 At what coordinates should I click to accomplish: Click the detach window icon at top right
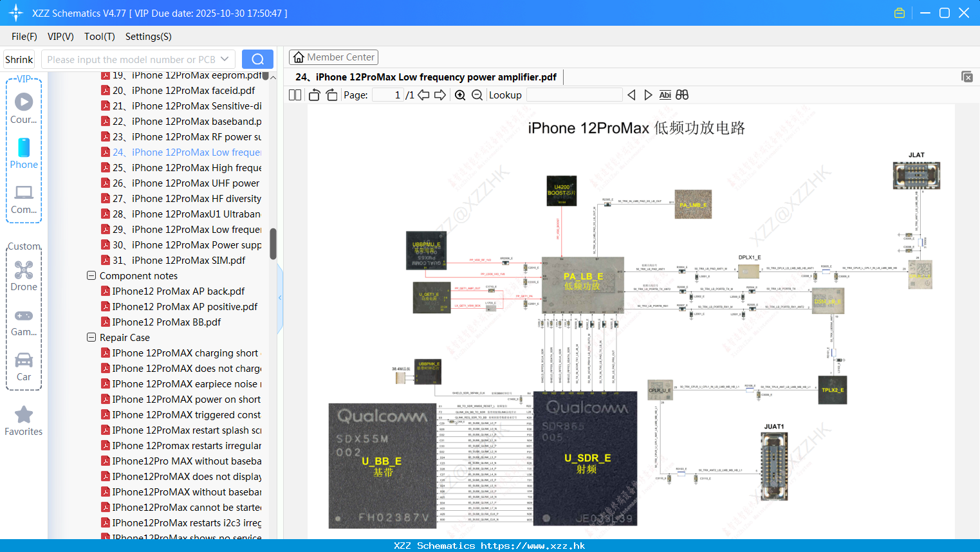(966, 77)
